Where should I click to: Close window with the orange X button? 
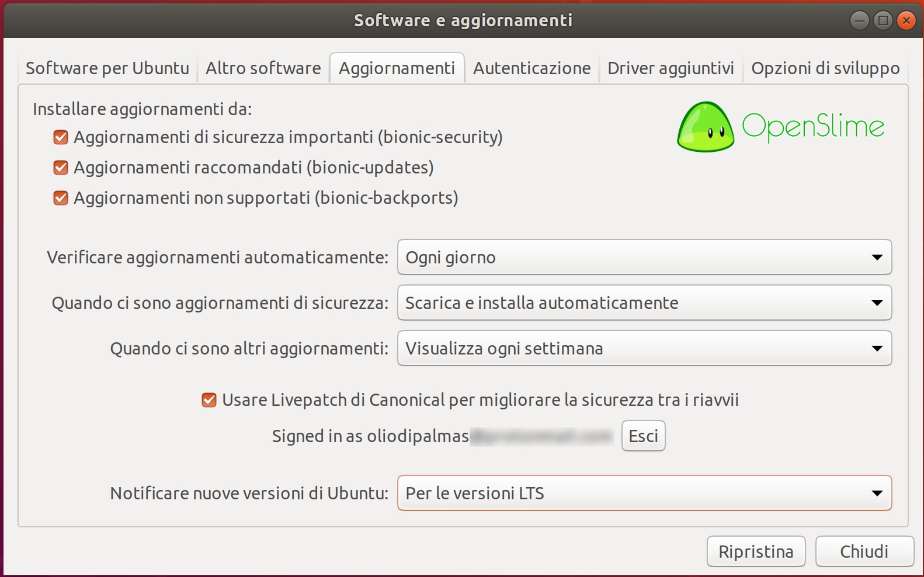[x=906, y=21]
